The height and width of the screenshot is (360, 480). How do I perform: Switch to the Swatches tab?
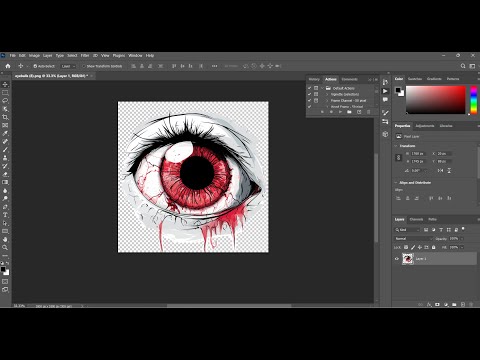pyautogui.click(x=415, y=79)
